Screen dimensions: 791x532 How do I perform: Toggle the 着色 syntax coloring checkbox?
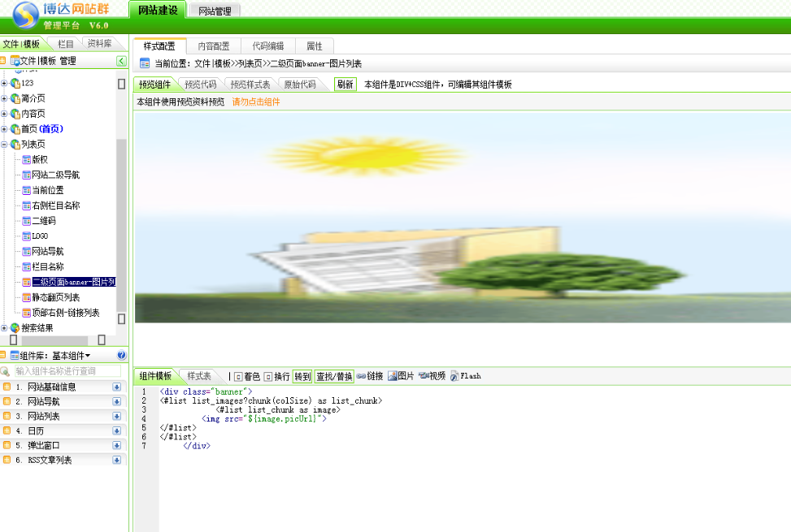click(x=238, y=377)
